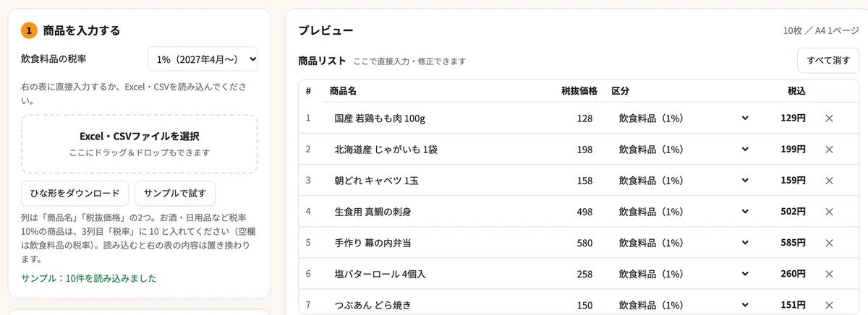The height and width of the screenshot is (315, 868).
Task: Delete the 塩バターロール 4個入 row
Action: click(x=829, y=274)
